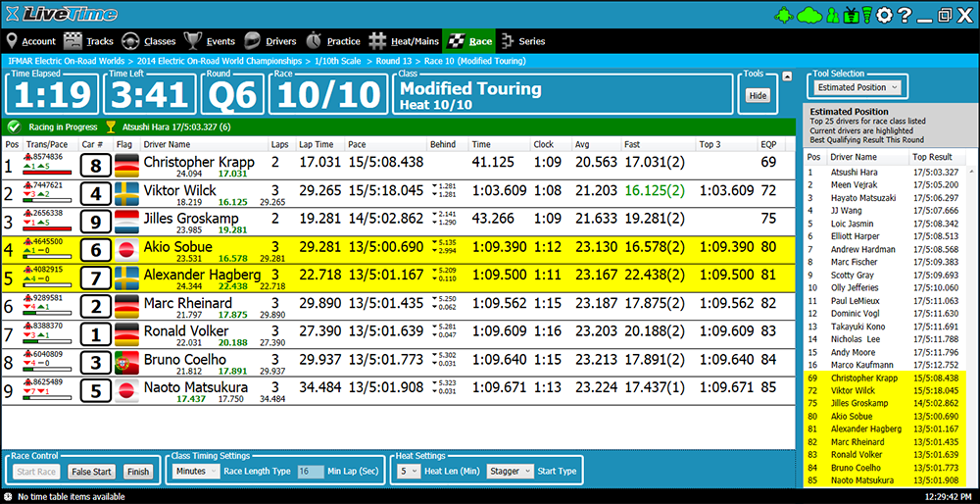Open settings via the gear icon
The width and height of the screenshot is (980, 504).
point(885,14)
